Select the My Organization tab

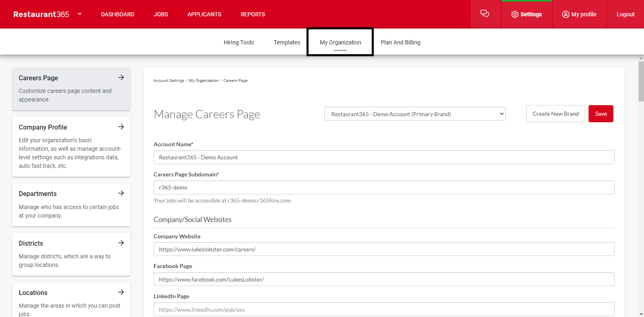[340, 42]
